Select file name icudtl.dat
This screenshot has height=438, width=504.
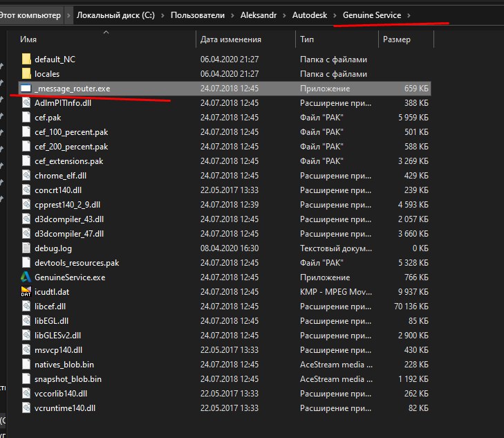(x=52, y=292)
